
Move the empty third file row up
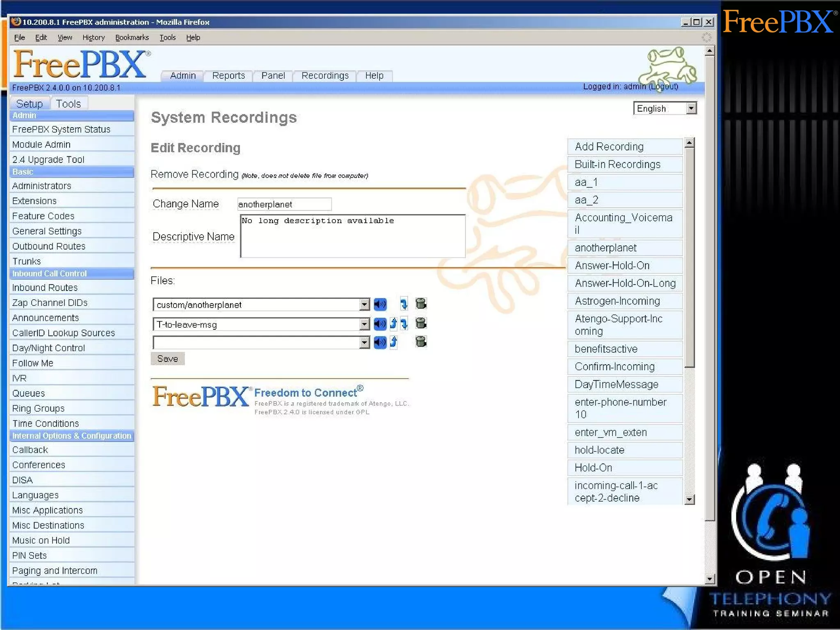393,342
